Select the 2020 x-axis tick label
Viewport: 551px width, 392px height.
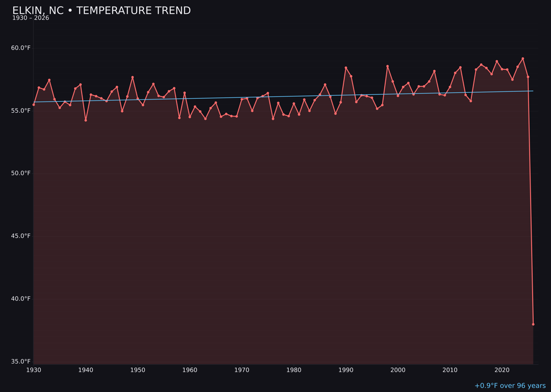502,370
